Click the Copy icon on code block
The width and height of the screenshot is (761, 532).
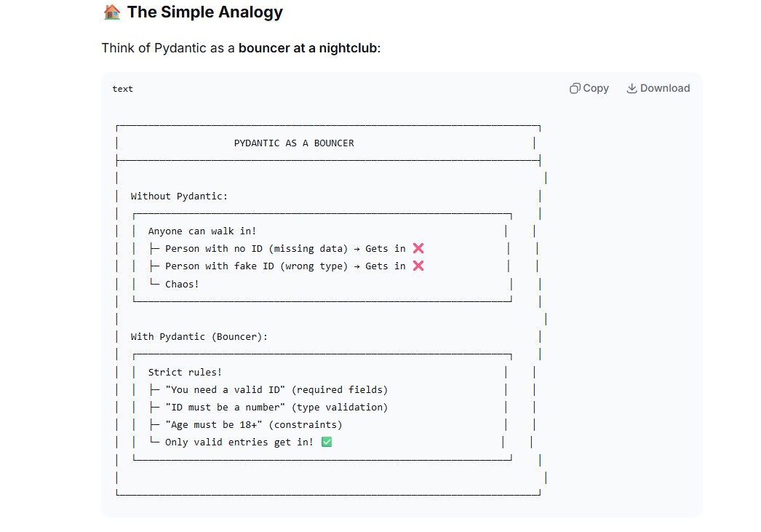coord(575,88)
